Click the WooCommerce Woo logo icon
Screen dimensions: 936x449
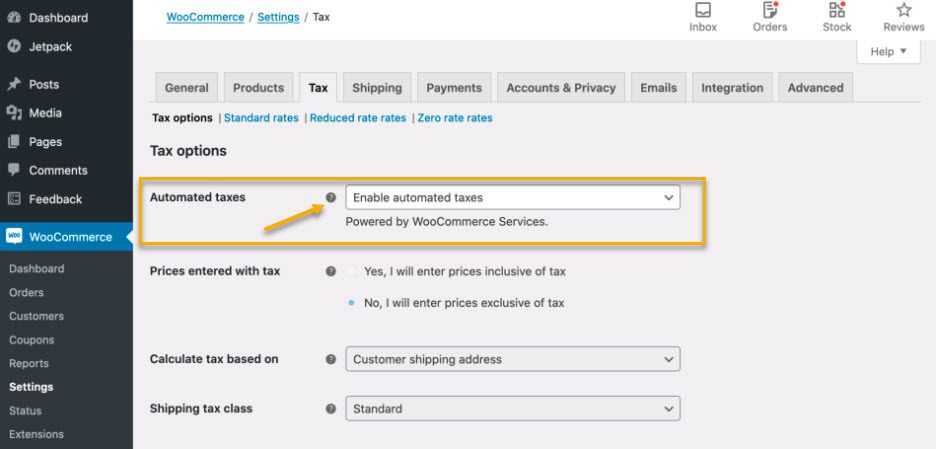pos(14,236)
